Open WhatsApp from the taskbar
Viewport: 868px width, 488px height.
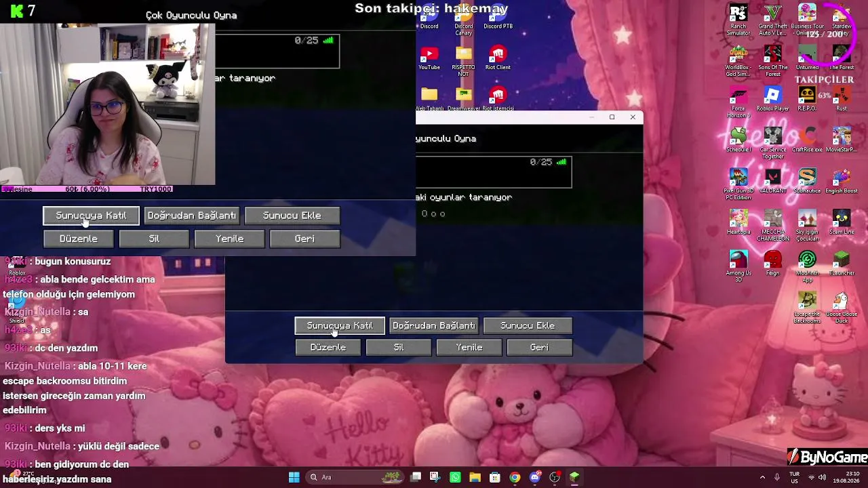coord(455,477)
